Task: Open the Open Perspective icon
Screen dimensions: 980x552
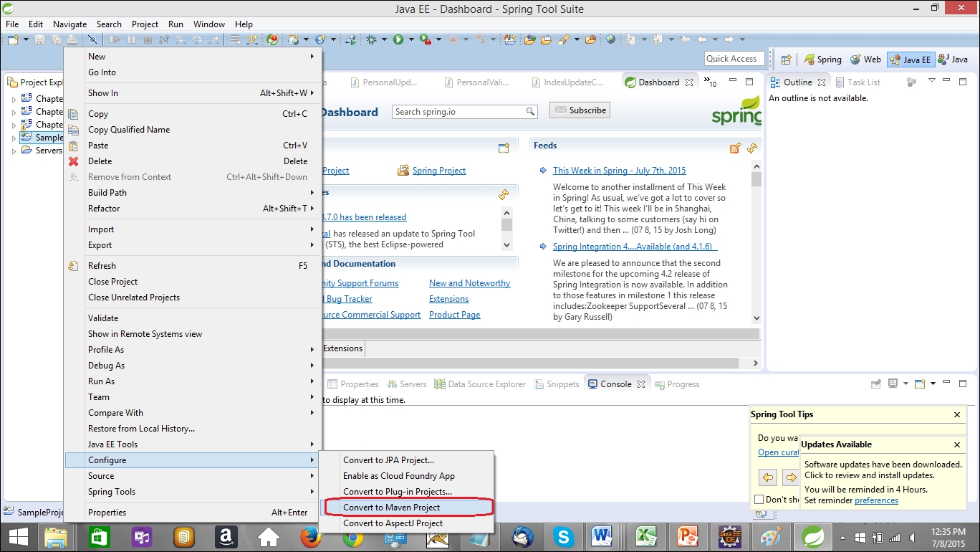Action: coord(786,60)
